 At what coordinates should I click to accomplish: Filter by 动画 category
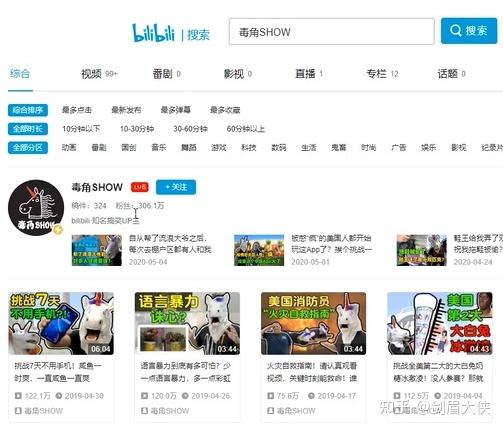pyautogui.click(x=69, y=147)
